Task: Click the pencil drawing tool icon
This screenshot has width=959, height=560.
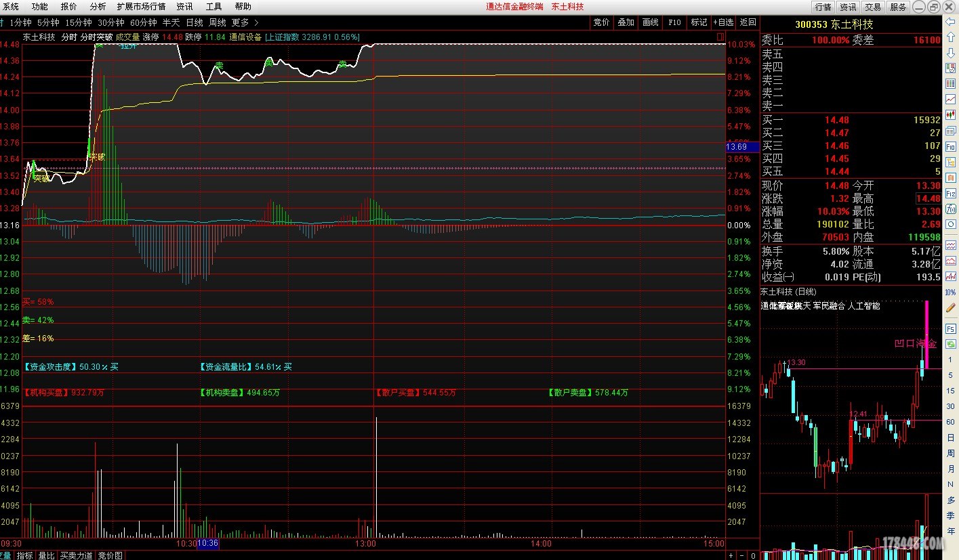Action: coord(951,307)
